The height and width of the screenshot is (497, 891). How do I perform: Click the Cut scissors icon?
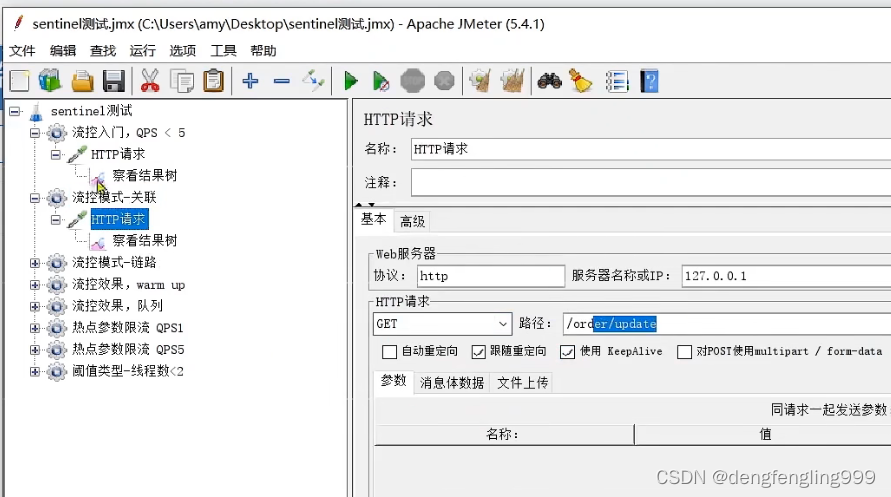coord(150,81)
